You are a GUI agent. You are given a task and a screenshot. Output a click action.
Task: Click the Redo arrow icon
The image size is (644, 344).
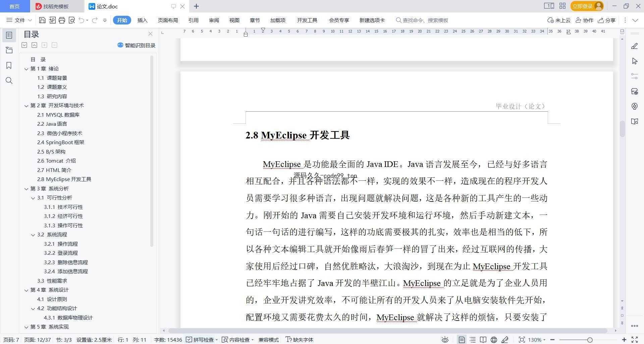tap(95, 20)
